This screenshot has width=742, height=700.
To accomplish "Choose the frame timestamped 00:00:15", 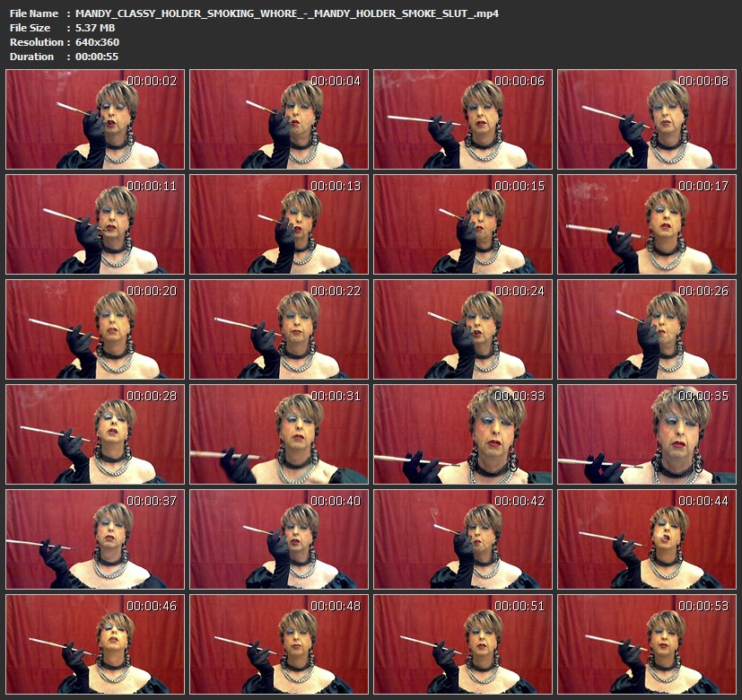I will tap(462, 224).
